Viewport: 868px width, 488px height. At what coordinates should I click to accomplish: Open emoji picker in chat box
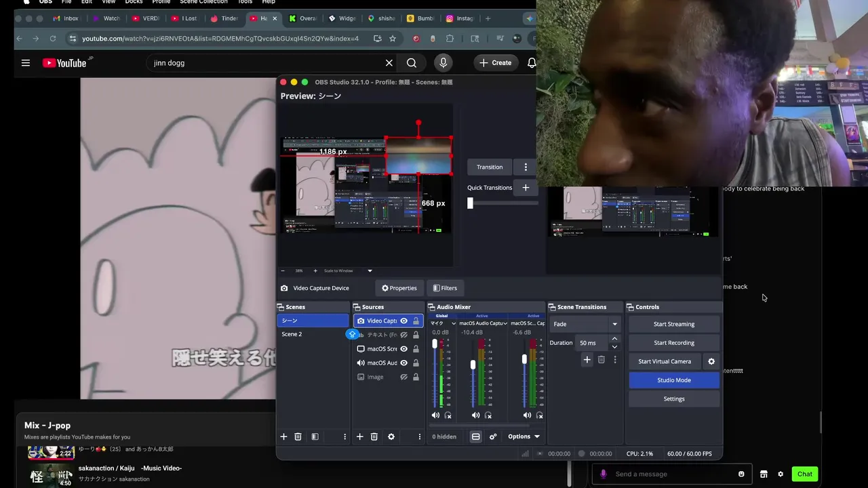coord(741,474)
